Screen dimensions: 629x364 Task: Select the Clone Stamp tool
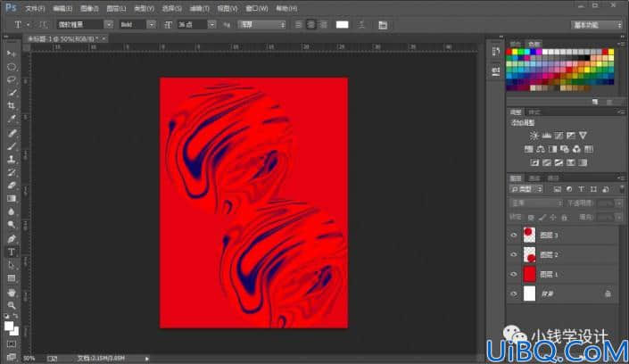pyautogui.click(x=12, y=160)
